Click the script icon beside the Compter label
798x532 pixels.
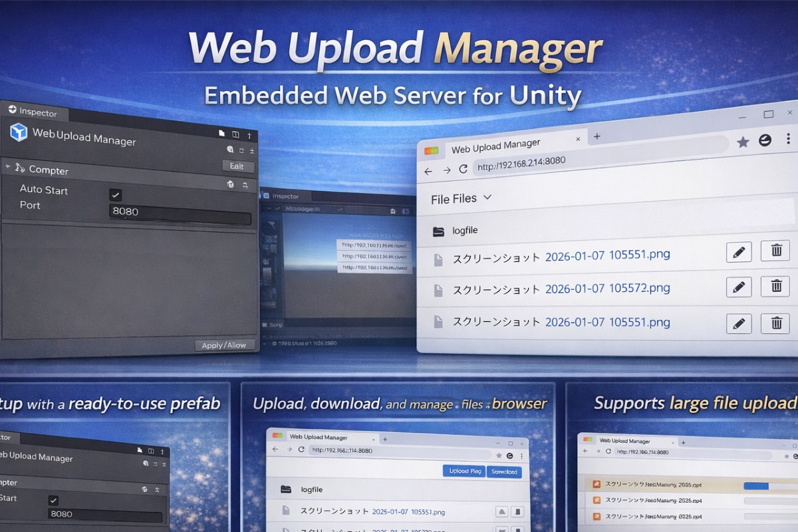pos(20,169)
